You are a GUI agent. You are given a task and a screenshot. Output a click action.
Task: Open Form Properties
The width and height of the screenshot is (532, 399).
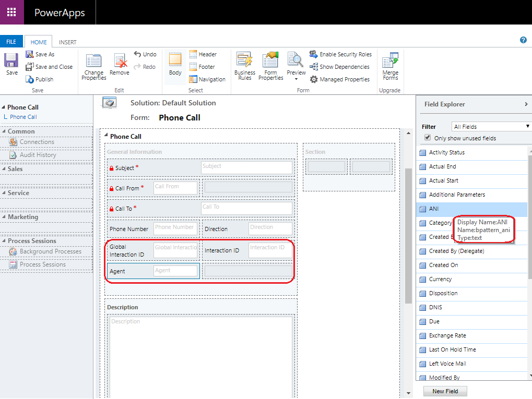(x=271, y=66)
